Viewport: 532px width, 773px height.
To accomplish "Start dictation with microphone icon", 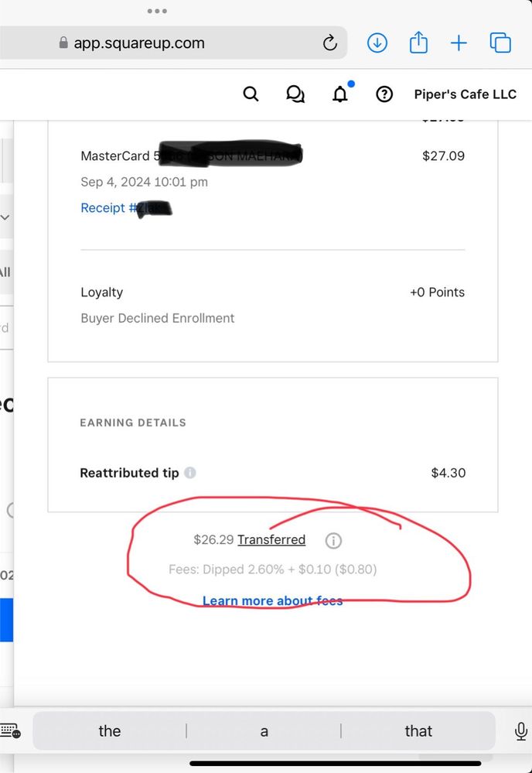I will [520, 731].
